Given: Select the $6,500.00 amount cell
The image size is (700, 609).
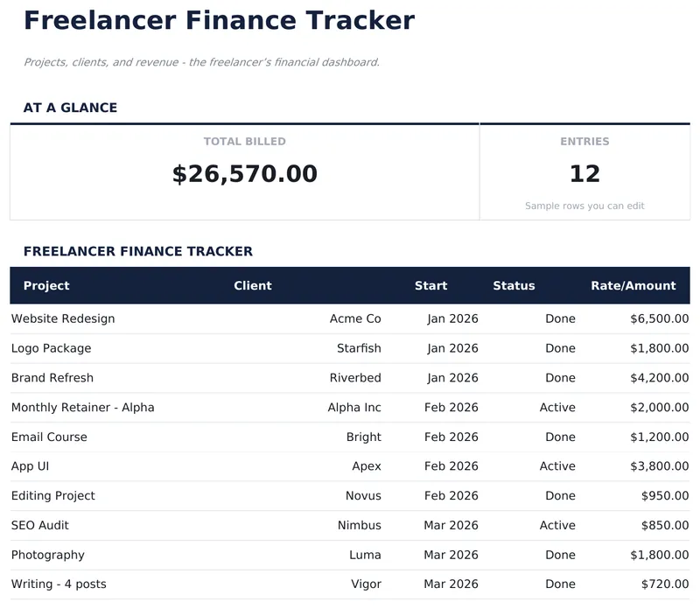Looking at the screenshot, I should 658,318.
